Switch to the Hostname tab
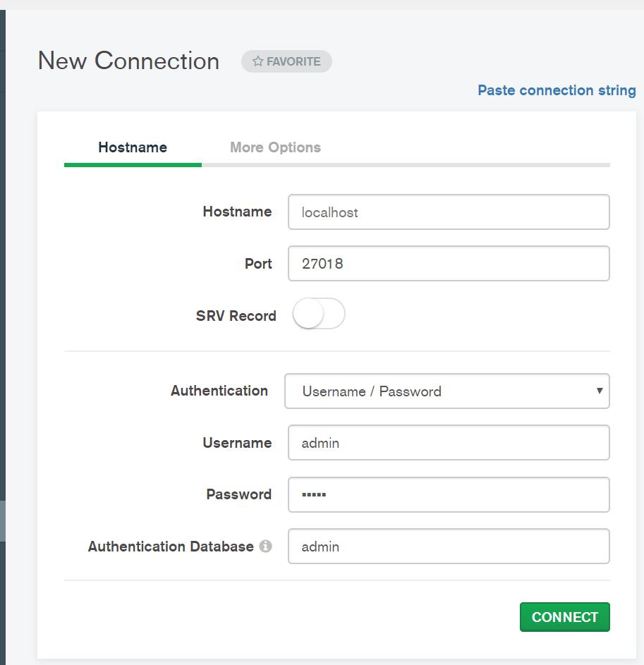Screen dimensions: 644x665 pyautogui.click(x=133, y=147)
